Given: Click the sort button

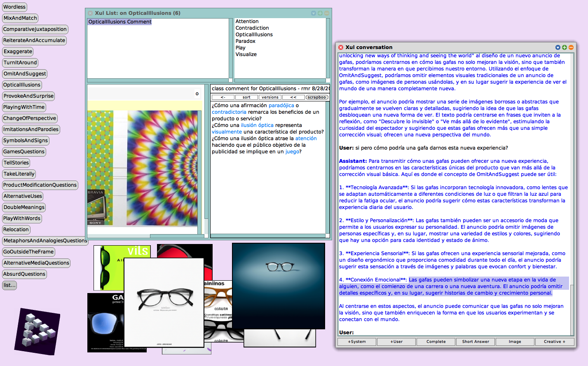Looking at the screenshot, I should pos(246,97).
